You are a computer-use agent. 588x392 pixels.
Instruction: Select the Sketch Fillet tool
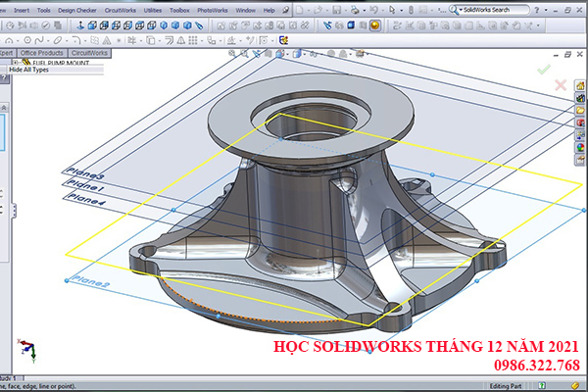76,40
